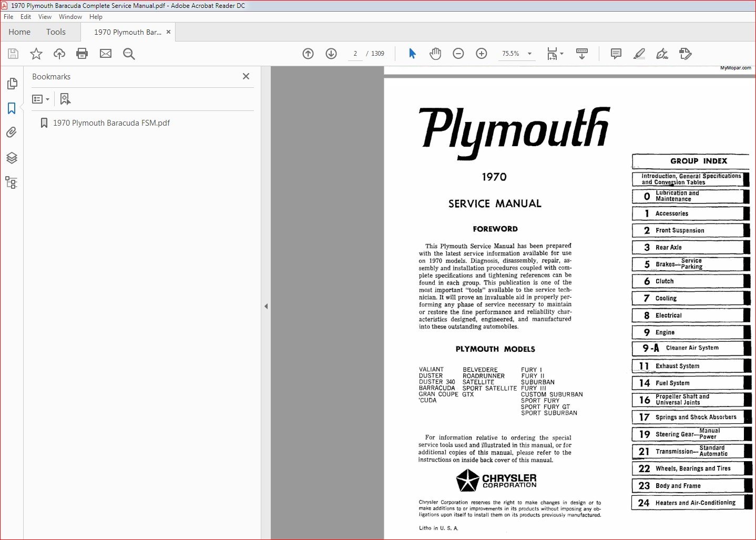Click the Exhaust System index entry
Image resolution: width=756 pixels, height=540 pixels.
coord(690,366)
